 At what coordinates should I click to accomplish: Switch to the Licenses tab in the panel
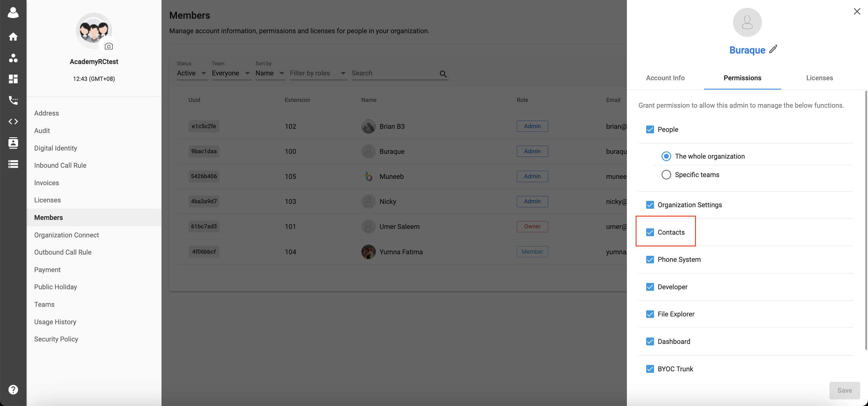tap(819, 78)
